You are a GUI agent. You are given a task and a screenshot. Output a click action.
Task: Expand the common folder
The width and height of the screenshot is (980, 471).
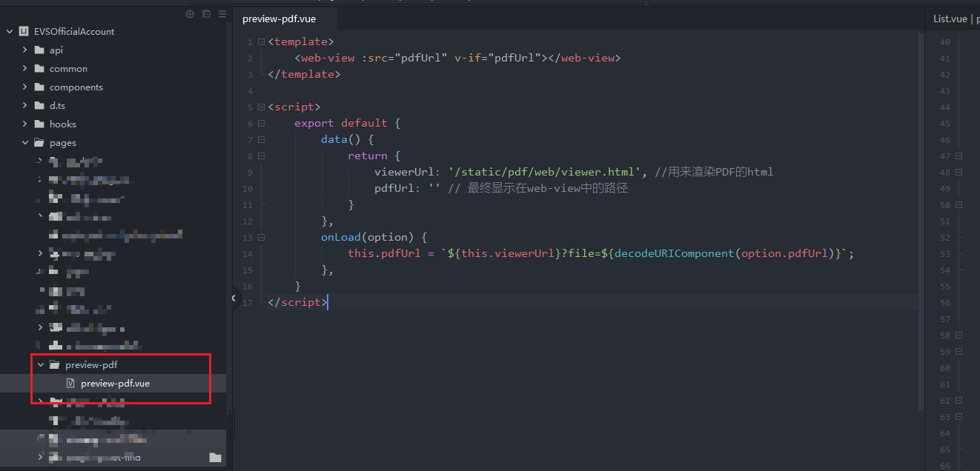[x=24, y=69]
